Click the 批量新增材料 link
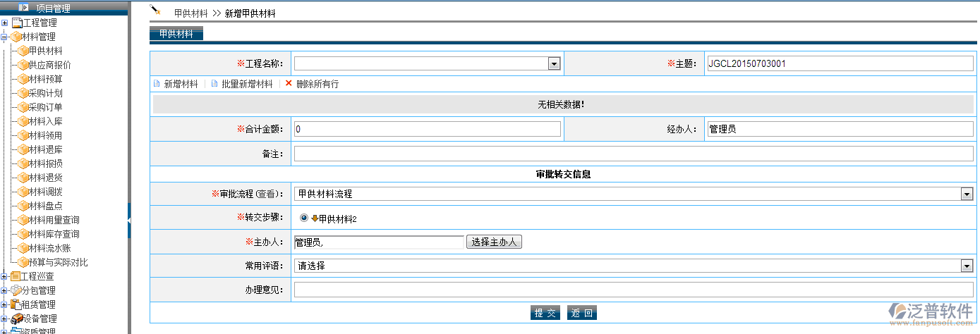The image size is (980, 334). 247,84
